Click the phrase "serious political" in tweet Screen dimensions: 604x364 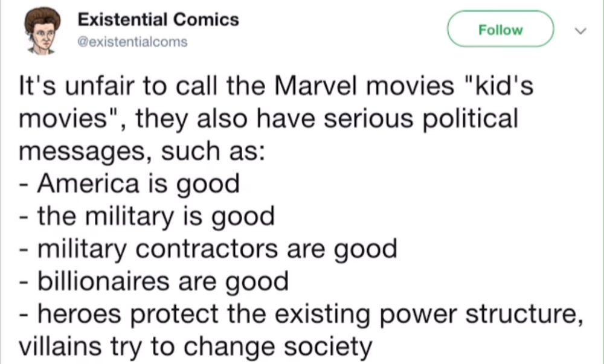[421, 120]
